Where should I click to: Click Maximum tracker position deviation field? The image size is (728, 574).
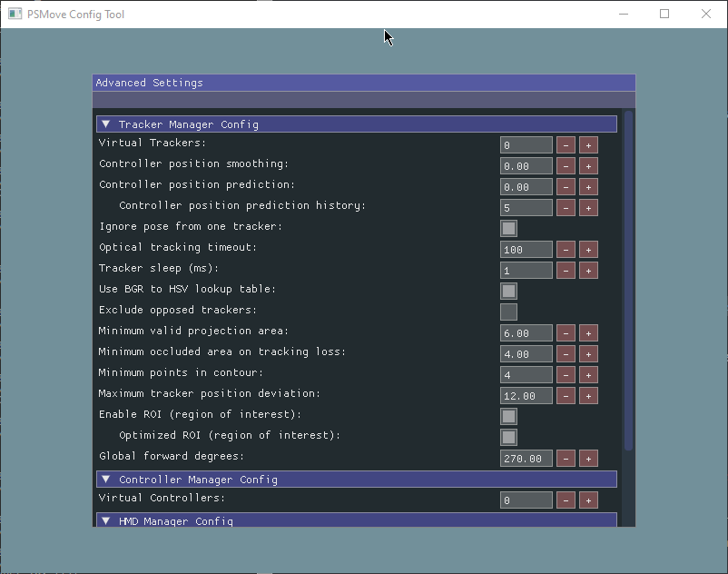(x=526, y=396)
